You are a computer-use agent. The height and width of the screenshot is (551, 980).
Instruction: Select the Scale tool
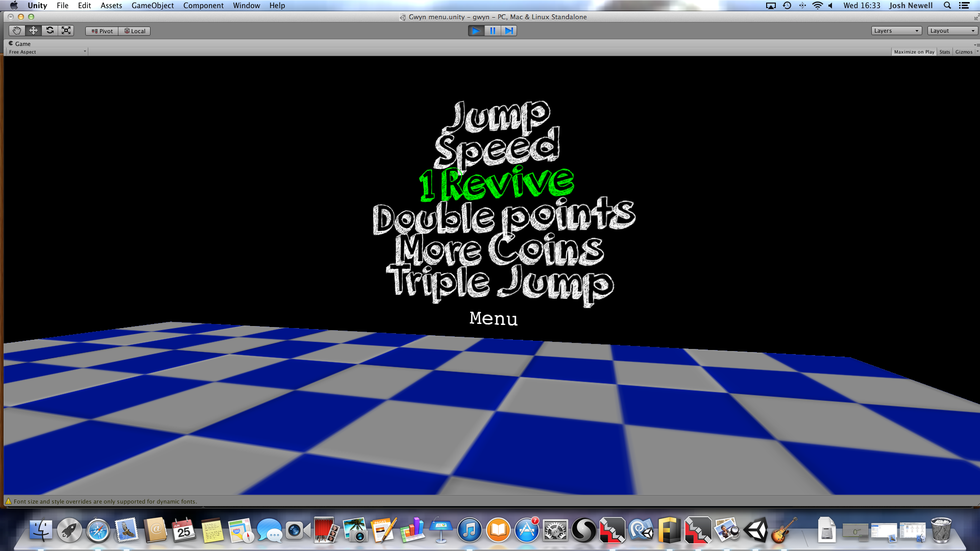tap(66, 31)
